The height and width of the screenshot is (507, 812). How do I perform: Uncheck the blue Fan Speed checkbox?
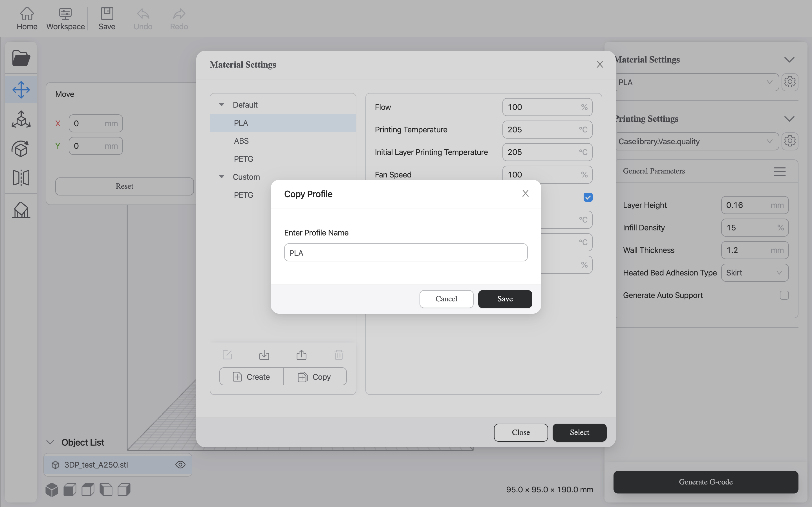(588, 197)
